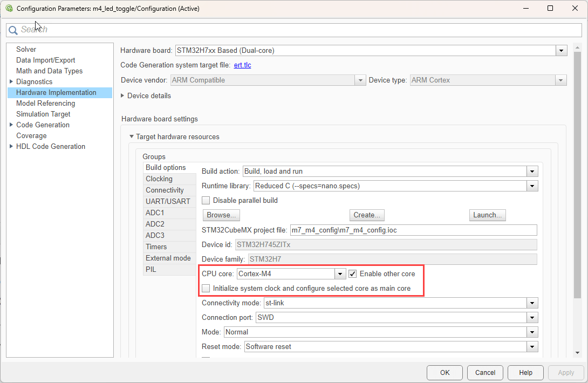Click the STM32CubeMX project file field

point(413,230)
